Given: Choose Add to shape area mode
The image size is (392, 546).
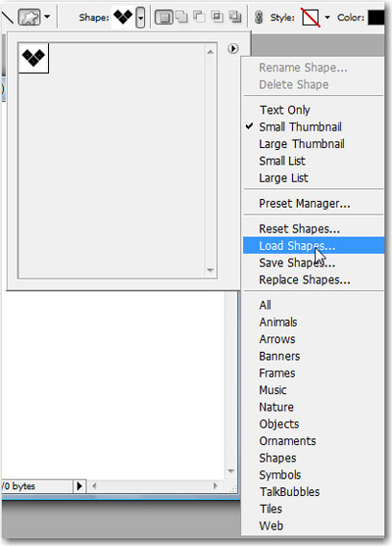Looking at the screenshot, I should [181, 17].
